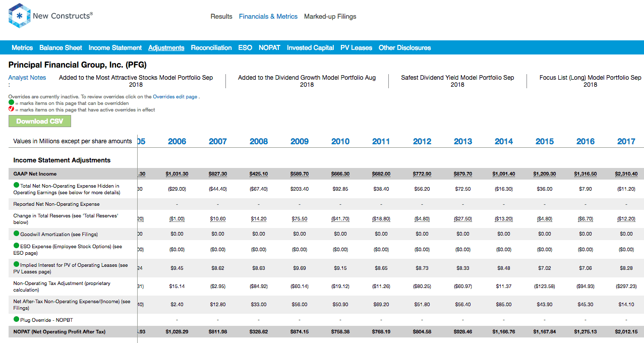Click NOPAT total value $2,012.15
Viewport: 644px width, 343px height.
coord(626,332)
